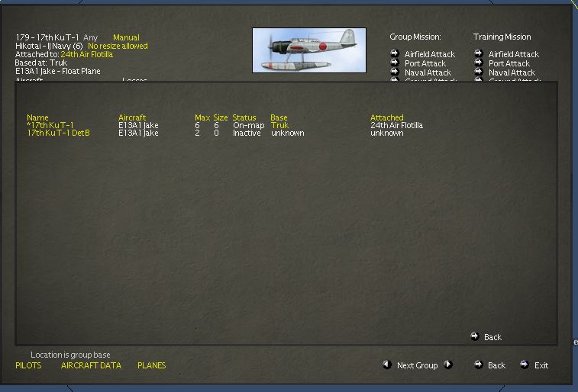Select Group Mission Port Attack radio arrow
This screenshot has width=578, height=392.
click(x=395, y=63)
